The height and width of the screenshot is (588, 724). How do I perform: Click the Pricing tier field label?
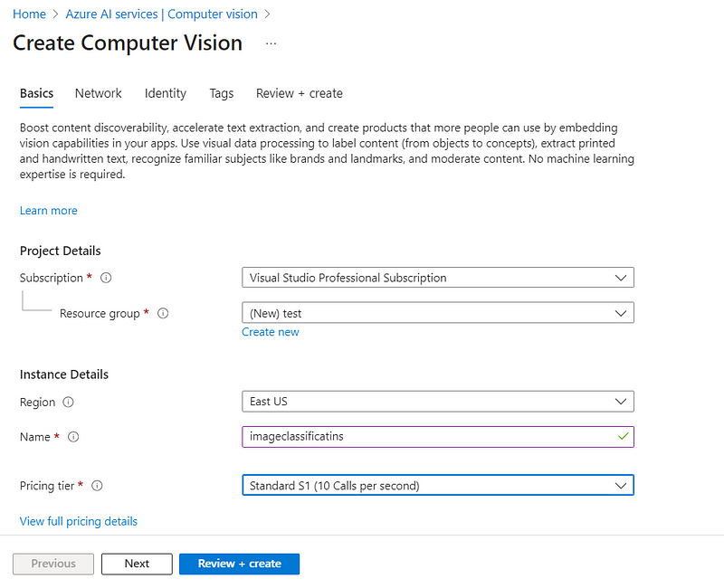click(x=47, y=486)
